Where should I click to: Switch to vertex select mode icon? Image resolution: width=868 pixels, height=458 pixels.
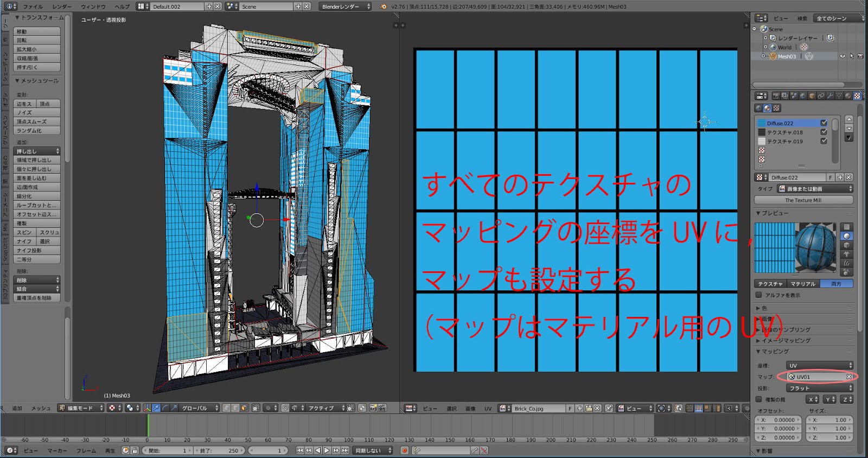pos(227,408)
